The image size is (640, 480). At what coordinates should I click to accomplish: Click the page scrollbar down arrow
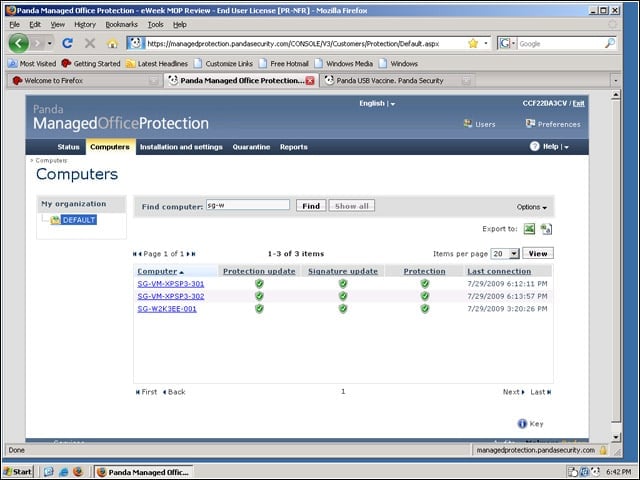pos(616,437)
